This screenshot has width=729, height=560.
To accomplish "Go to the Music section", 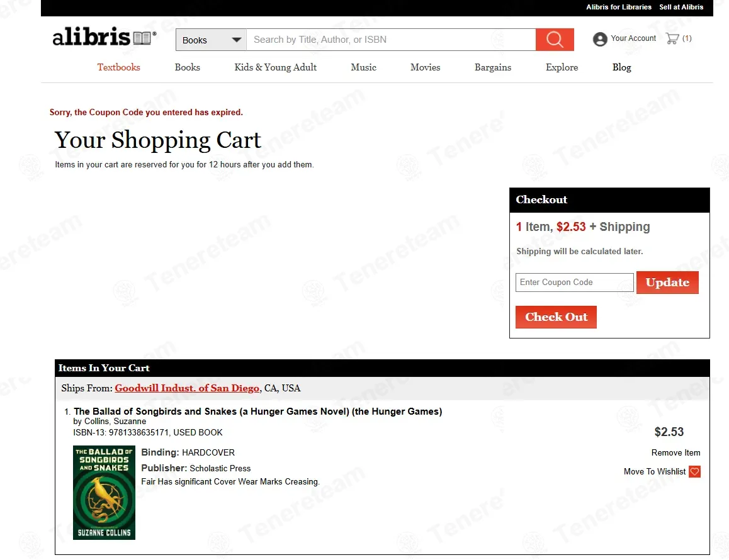I will click(364, 67).
